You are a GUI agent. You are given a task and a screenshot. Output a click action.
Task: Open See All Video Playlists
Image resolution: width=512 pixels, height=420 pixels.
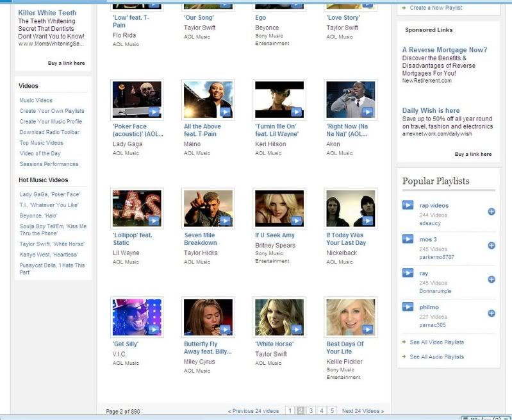pos(436,342)
